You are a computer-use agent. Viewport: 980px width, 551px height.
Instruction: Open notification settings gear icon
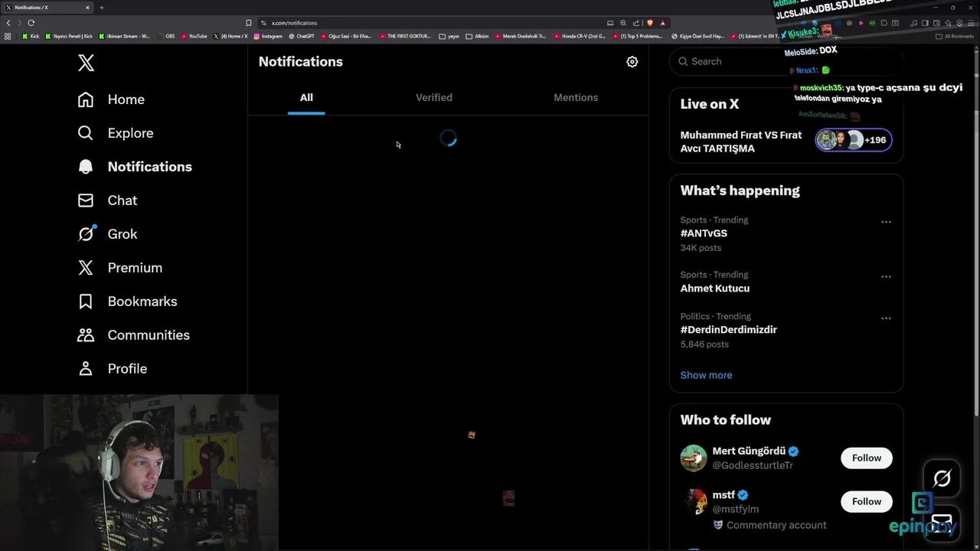pos(632,62)
